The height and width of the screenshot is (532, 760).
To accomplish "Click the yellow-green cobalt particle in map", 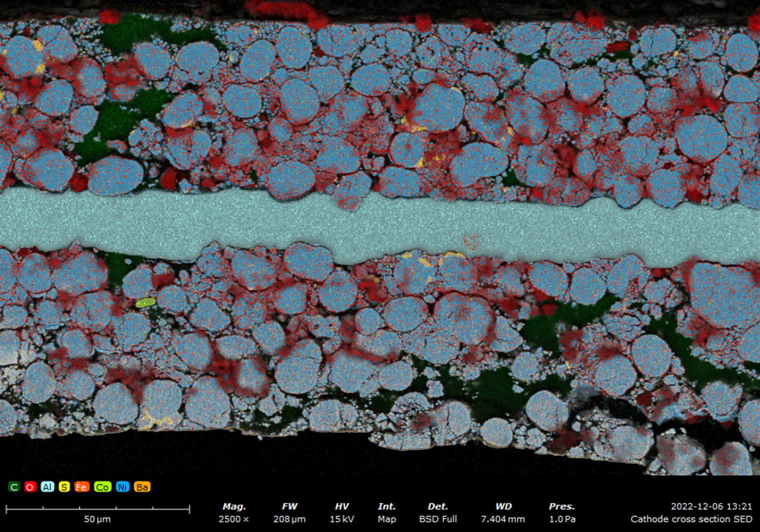I will click(x=145, y=302).
